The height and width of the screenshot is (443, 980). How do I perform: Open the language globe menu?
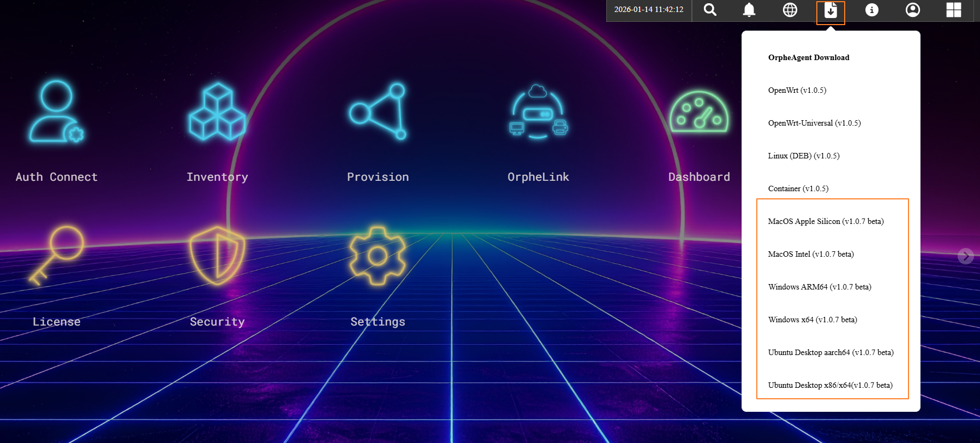point(790,10)
